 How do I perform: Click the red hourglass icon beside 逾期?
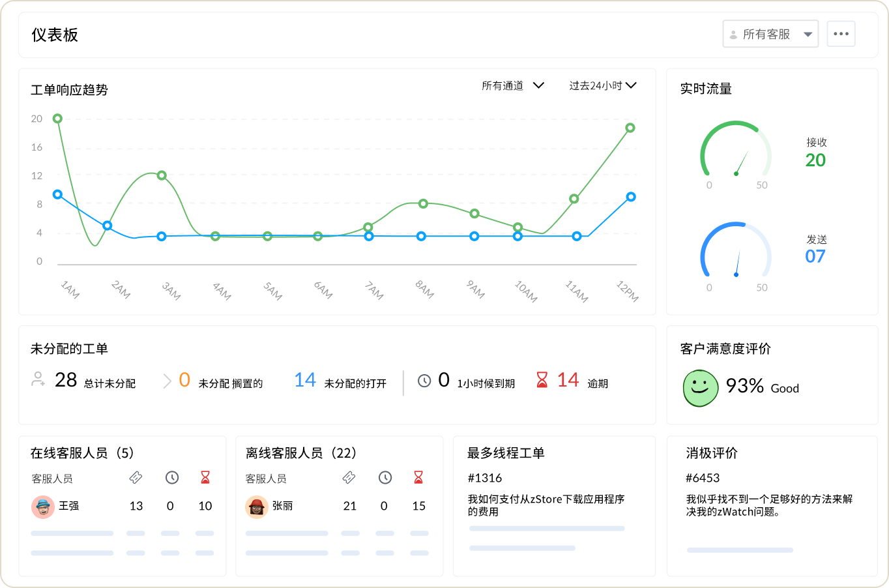tap(542, 379)
